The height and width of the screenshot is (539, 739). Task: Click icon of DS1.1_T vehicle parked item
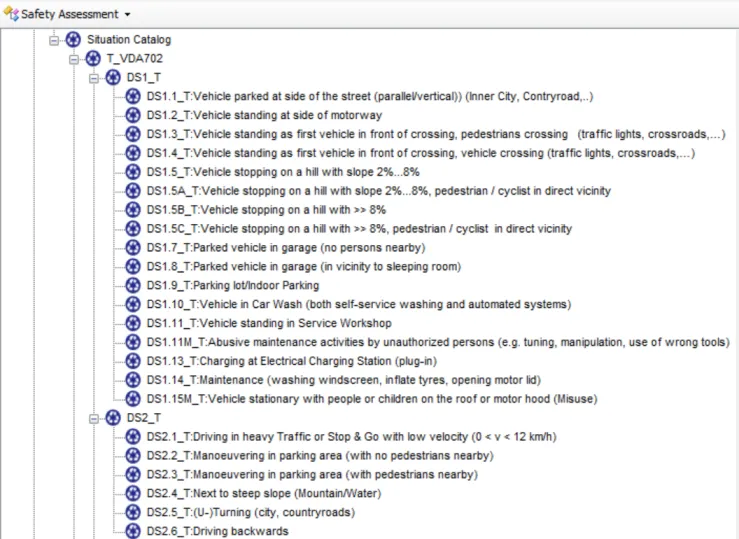(x=133, y=96)
